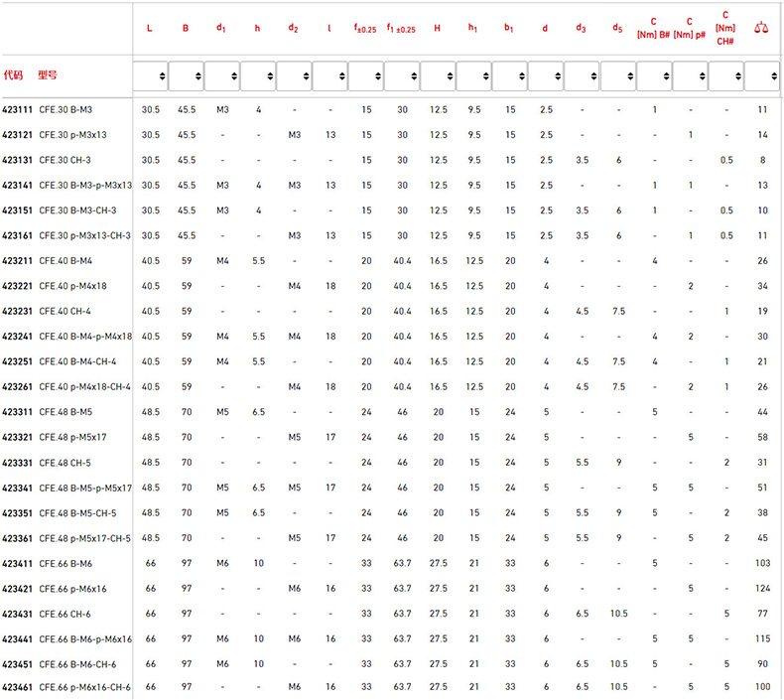Viewport: 784px width, 700px height.
Task: Click the C [Nm] B# column header
Action: click(653, 28)
